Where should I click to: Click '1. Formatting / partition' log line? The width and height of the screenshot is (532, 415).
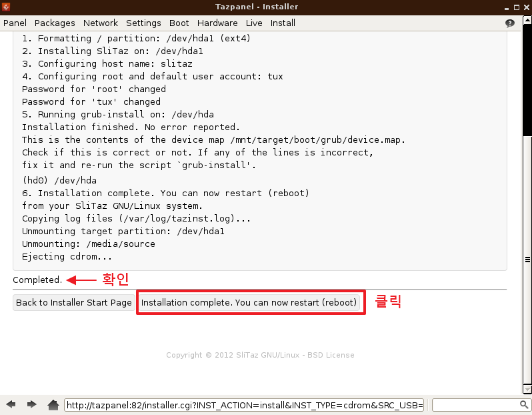(x=137, y=38)
